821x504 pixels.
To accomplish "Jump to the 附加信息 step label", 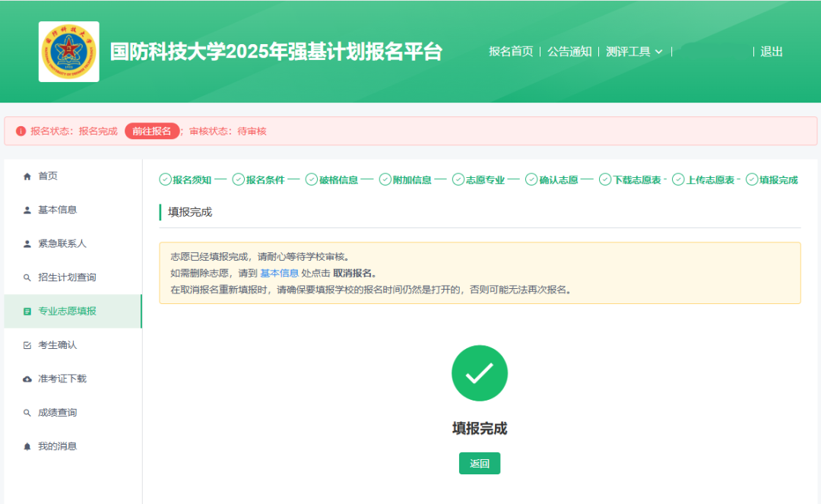I will tap(412, 180).
